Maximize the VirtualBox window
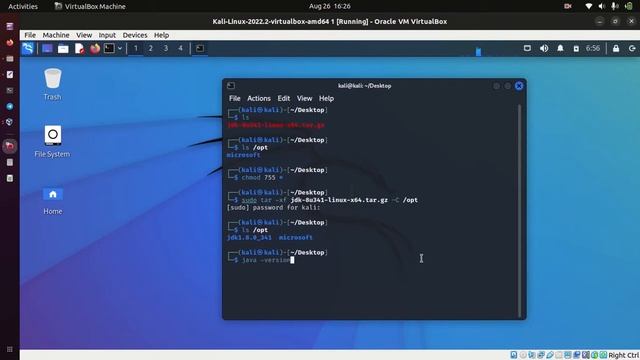Screen dimensions: 640x360 pos(615,21)
